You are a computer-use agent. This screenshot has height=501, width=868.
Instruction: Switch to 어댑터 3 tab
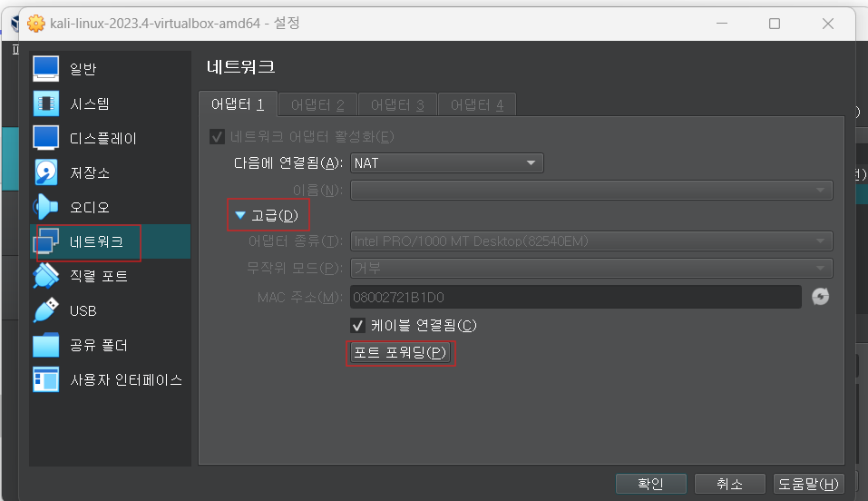point(397,104)
